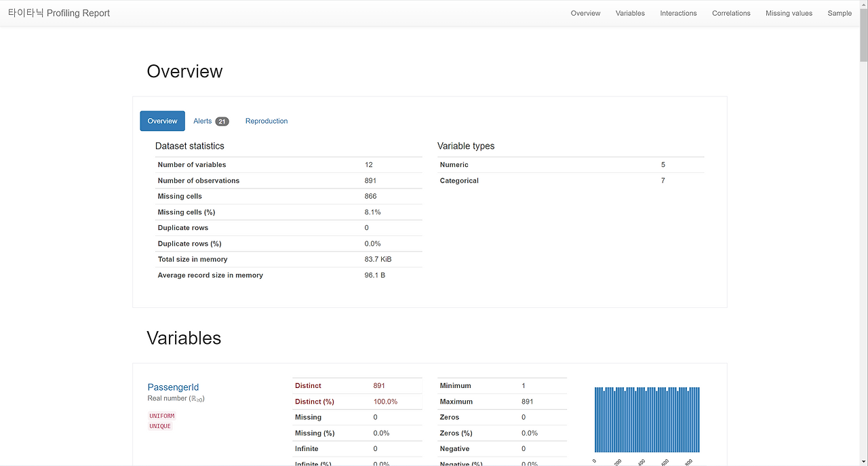Click the 타이타닉 Profiling Report title
Screen dimensions: 868x466
pyautogui.click(x=59, y=13)
